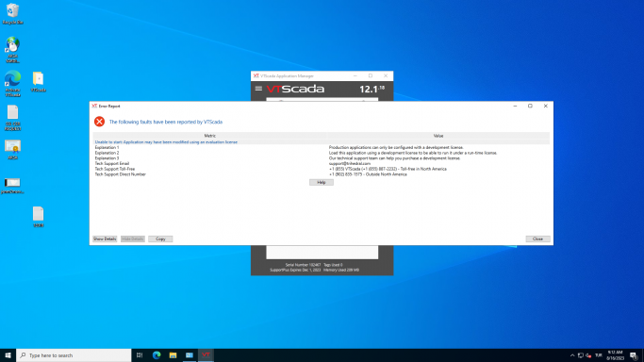
Task: Select the VTScada taskbar icon
Action: pyautogui.click(x=206, y=355)
